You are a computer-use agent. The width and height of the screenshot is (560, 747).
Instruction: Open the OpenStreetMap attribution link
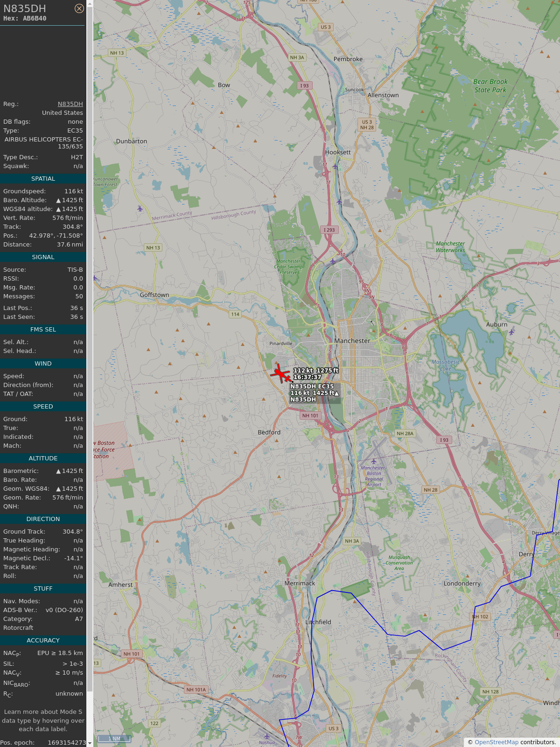pos(497,742)
